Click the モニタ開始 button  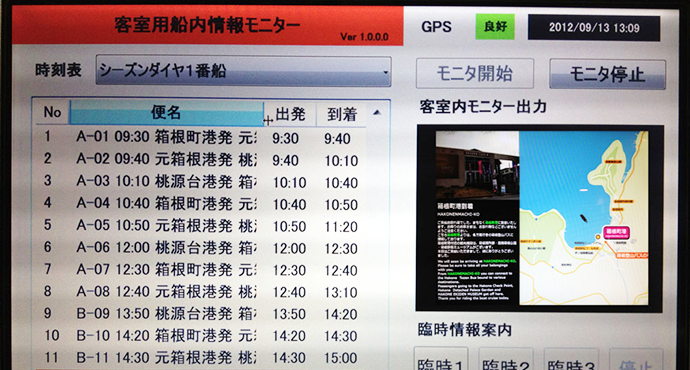[475, 73]
